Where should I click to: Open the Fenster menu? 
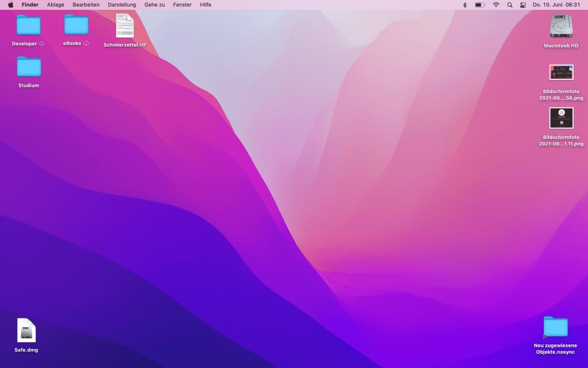click(182, 5)
